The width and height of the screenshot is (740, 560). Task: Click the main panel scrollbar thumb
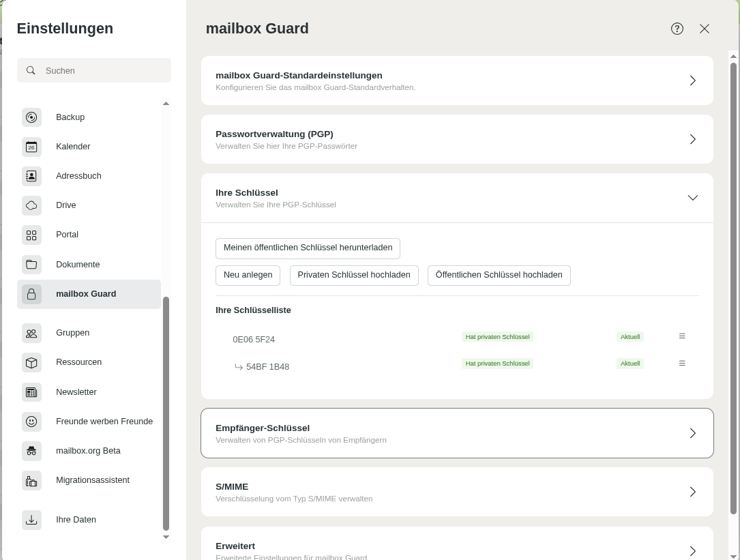[x=733, y=288]
